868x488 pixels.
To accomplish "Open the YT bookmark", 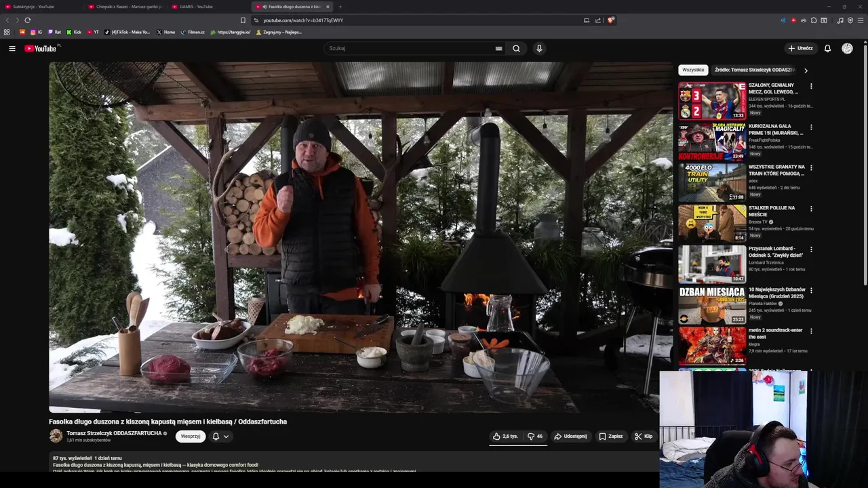I will (93, 32).
